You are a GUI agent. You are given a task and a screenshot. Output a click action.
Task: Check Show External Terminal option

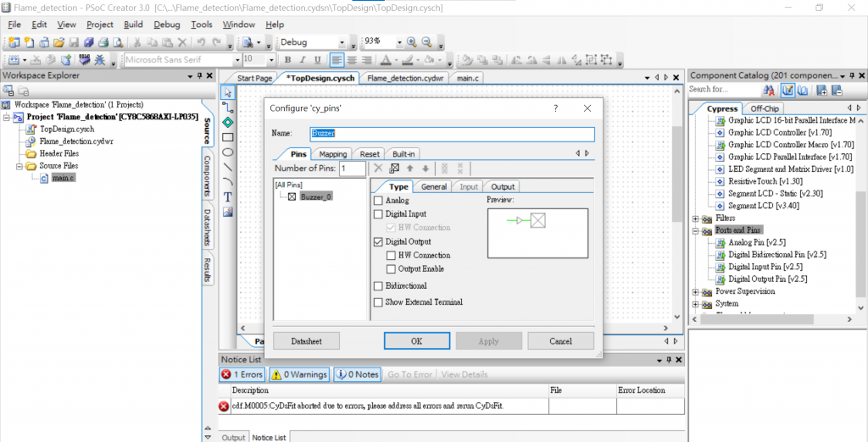tap(378, 302)
